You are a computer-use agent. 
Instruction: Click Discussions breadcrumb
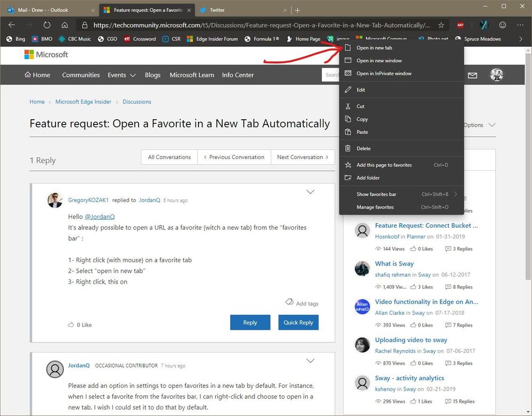pyautogui.click(x=137, y=102)
